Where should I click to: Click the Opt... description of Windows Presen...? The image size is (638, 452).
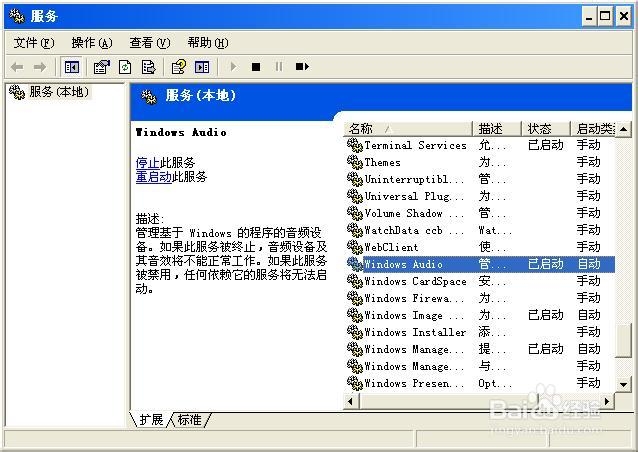495,384
